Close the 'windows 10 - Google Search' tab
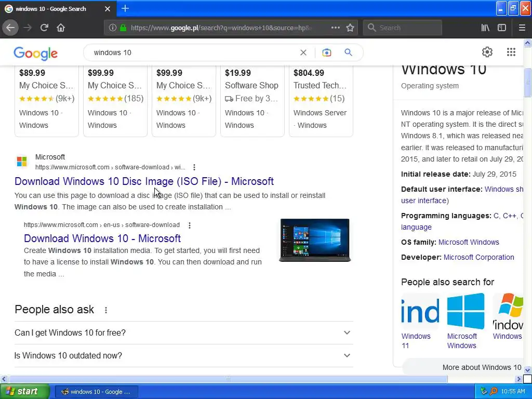The image size is (532, 399). pos(107,9)
